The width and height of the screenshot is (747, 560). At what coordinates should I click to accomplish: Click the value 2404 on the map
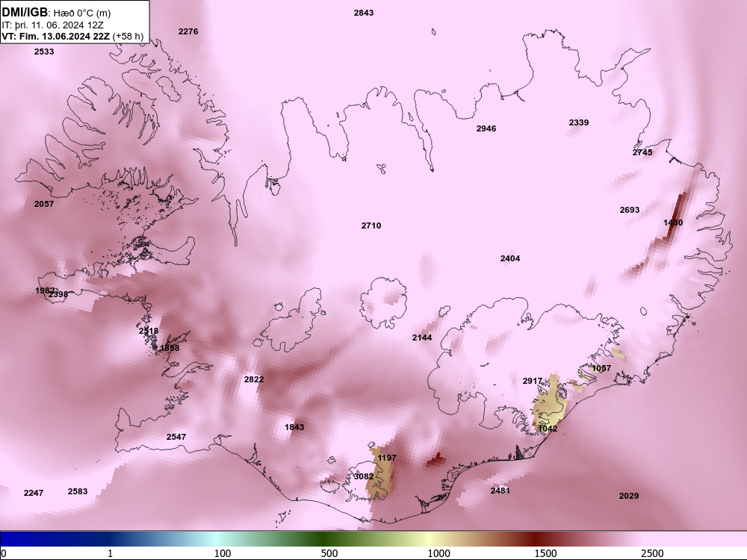point(509,258)
